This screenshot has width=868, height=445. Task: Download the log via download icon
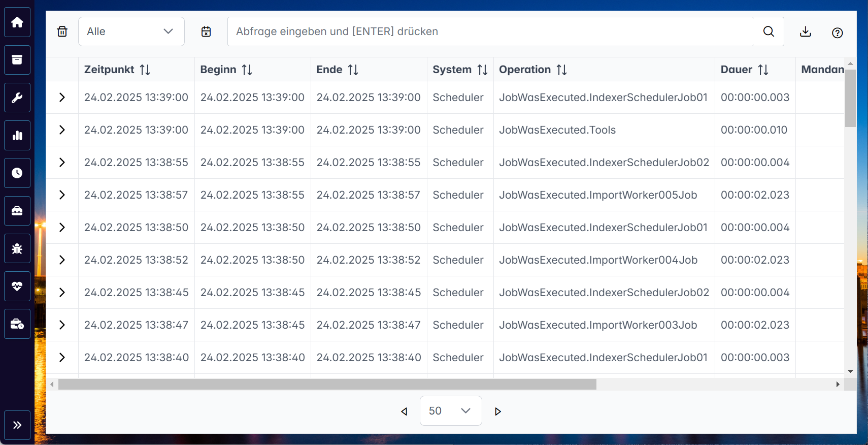805,32
